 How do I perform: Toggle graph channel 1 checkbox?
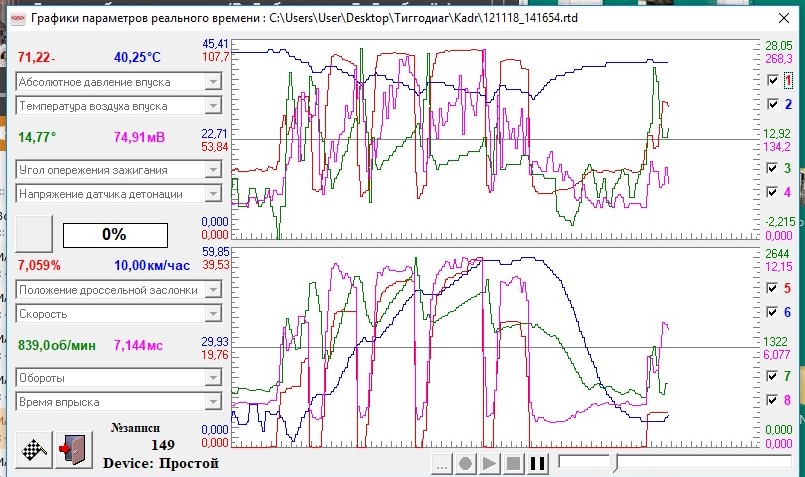point(773,80)
